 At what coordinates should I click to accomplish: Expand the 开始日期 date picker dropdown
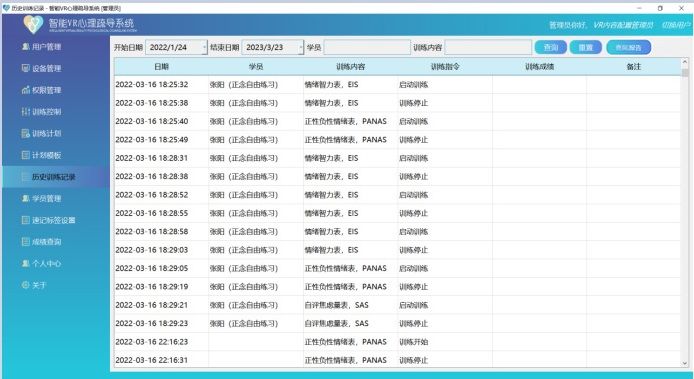pos(204,47)
